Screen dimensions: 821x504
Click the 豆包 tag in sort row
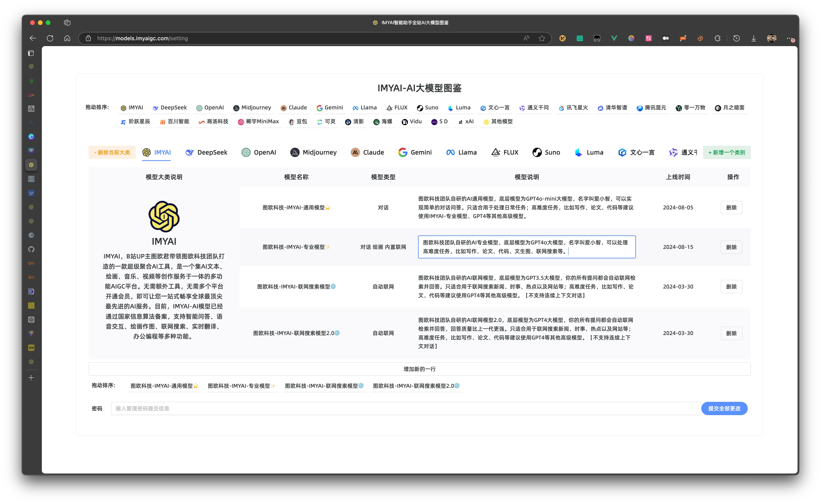(298, 122)
